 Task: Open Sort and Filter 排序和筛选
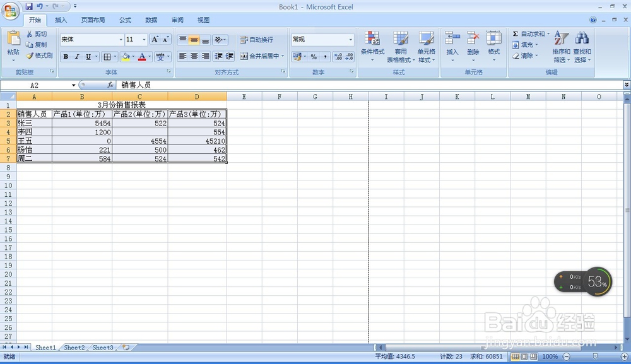[561, 47]
